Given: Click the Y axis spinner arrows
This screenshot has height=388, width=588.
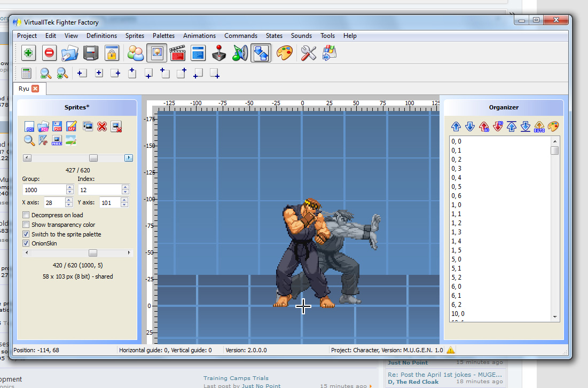Looking at the screenshot, I should pos(124,202).
